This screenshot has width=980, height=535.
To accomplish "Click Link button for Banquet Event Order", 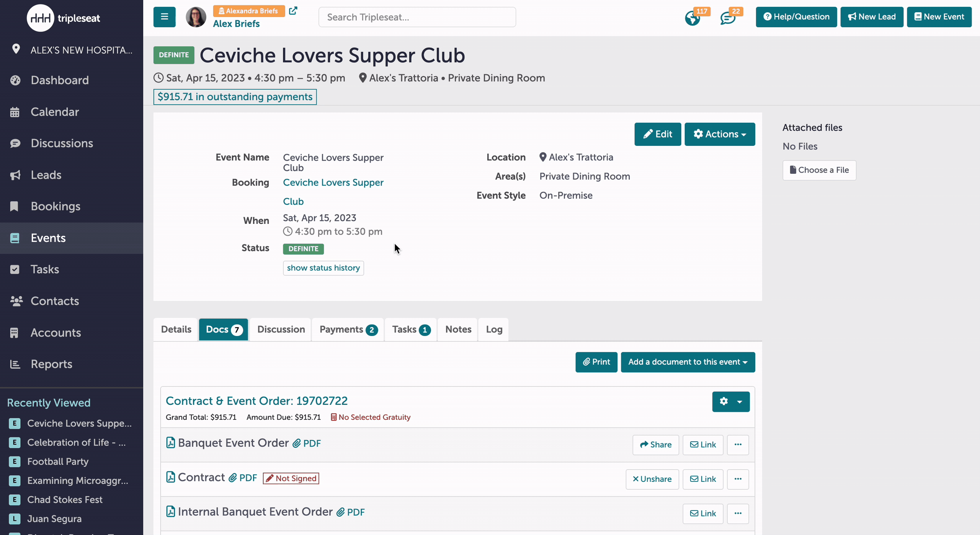I will click(703, 445).
